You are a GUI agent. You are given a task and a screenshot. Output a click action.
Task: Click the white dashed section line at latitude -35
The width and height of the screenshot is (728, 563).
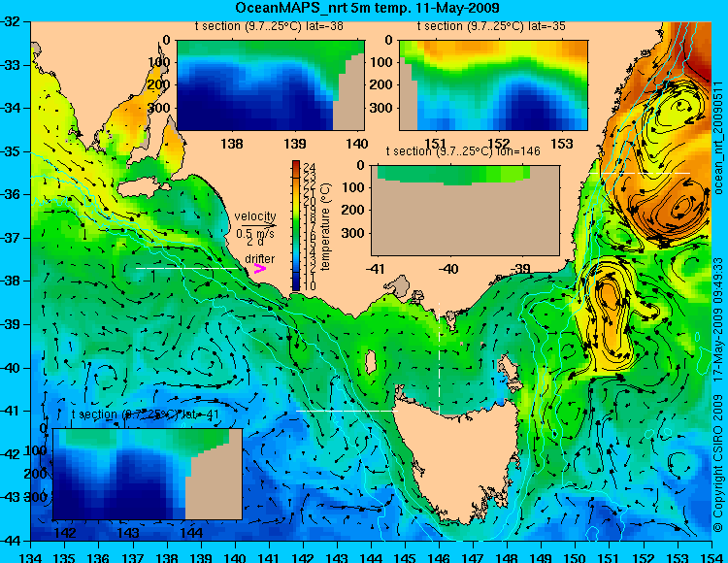[x=641, y=173]
